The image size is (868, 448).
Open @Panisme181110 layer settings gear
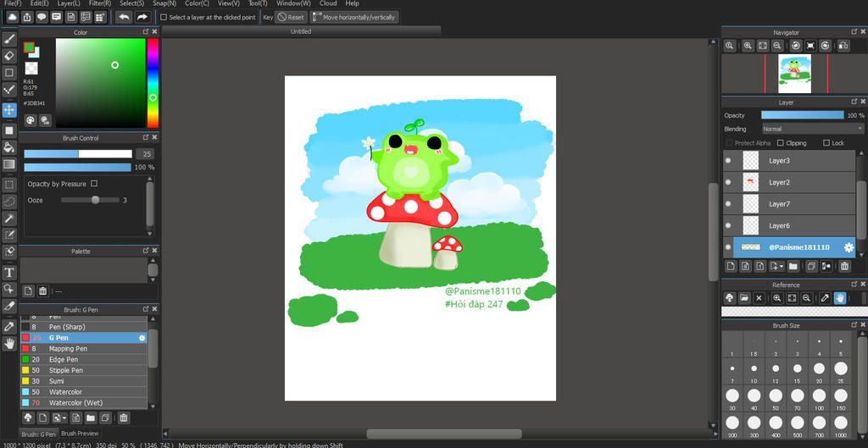(849, 248)
